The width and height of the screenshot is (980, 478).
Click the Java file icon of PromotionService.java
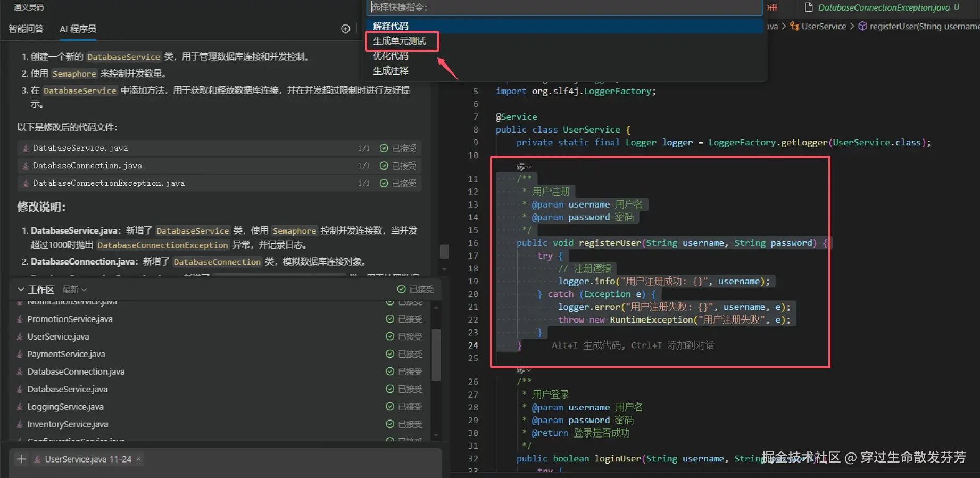click(20, 319)
